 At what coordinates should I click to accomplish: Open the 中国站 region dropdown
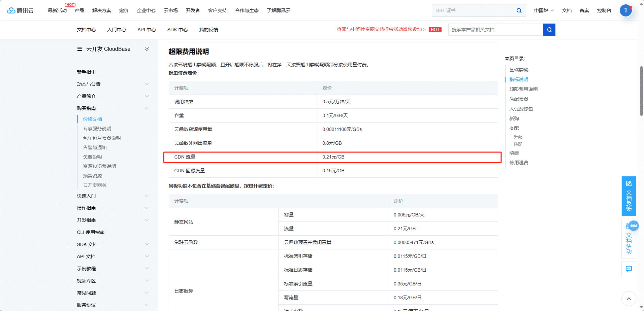pyautogui.click(x=544, y=10)
